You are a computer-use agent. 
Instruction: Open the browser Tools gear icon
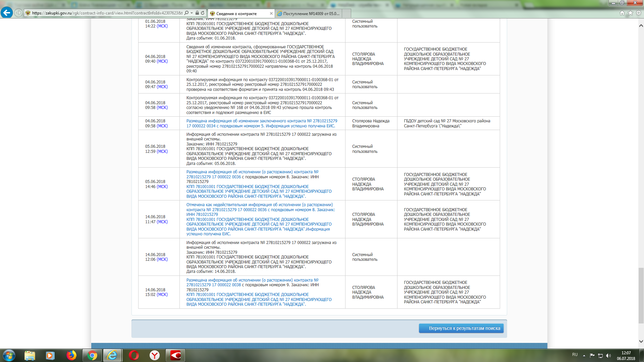pos(638,13)
